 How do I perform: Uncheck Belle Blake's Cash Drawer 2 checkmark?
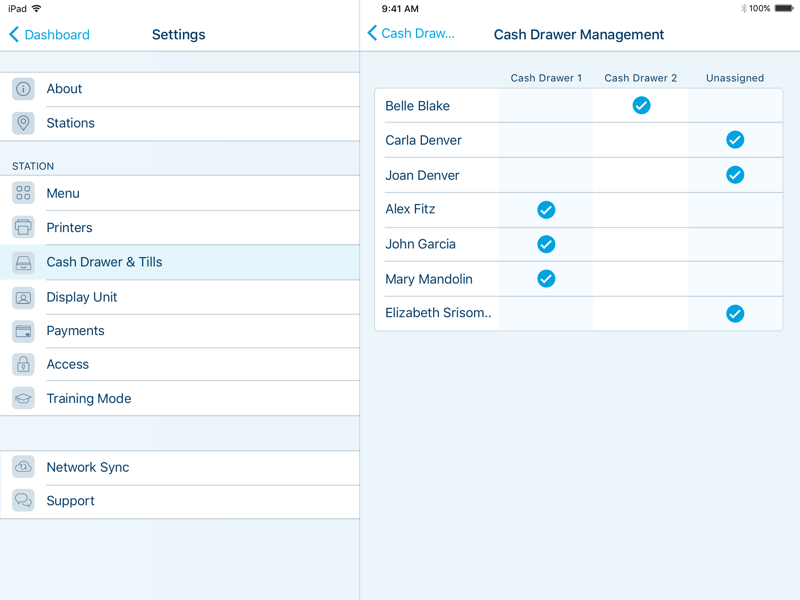click(641, 105)
